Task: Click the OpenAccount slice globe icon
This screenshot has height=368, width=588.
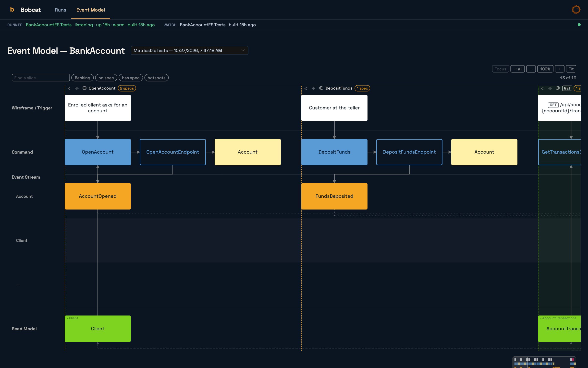Action: [x=85, y=88]
